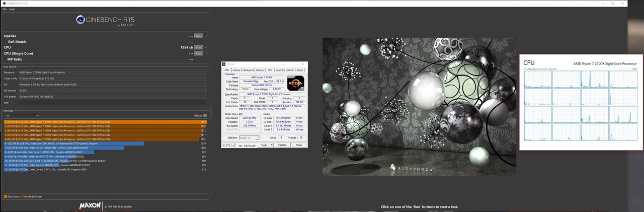Click the Tools button in CPU-Z

(264, 145)
